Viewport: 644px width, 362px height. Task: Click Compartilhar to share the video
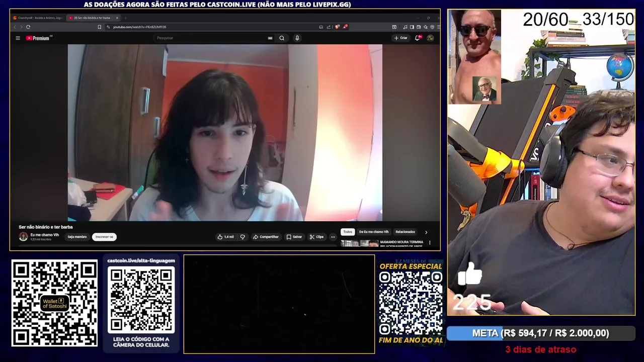point(266,237)
